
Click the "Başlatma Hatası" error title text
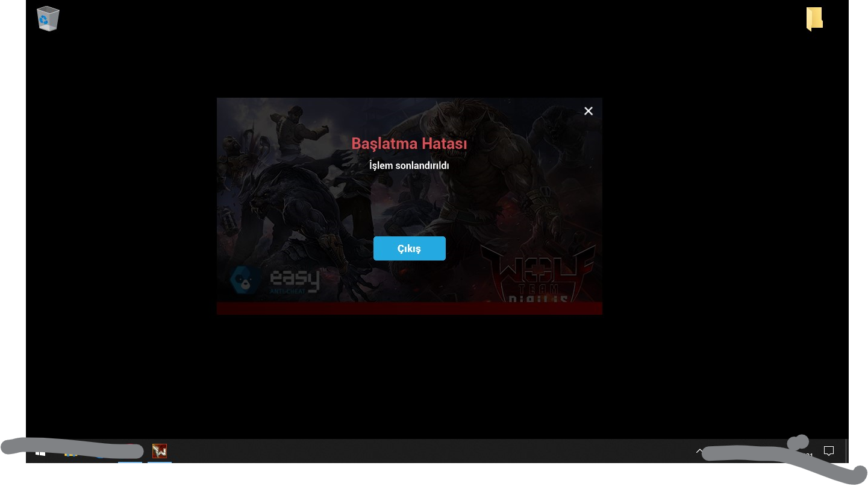tap(410, 144)
